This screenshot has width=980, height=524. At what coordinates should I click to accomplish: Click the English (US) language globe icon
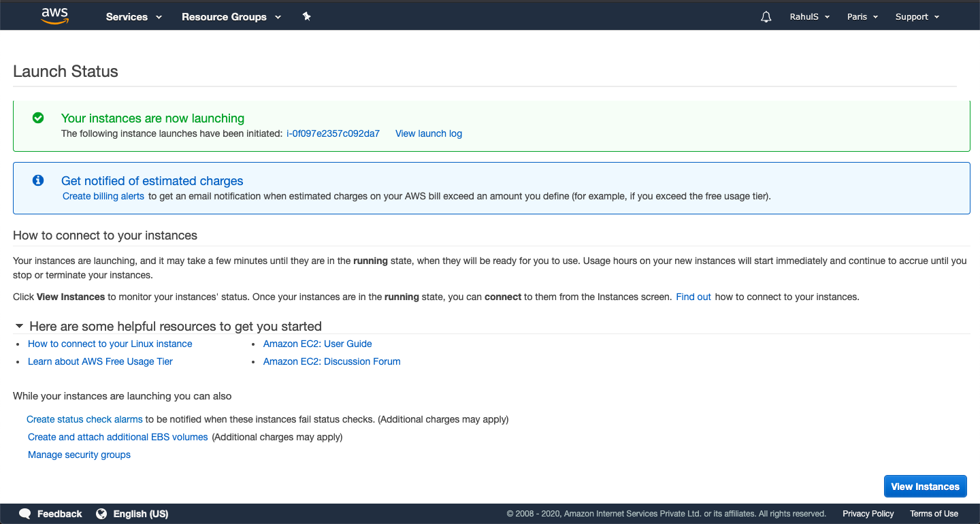(x=101, y=513)
